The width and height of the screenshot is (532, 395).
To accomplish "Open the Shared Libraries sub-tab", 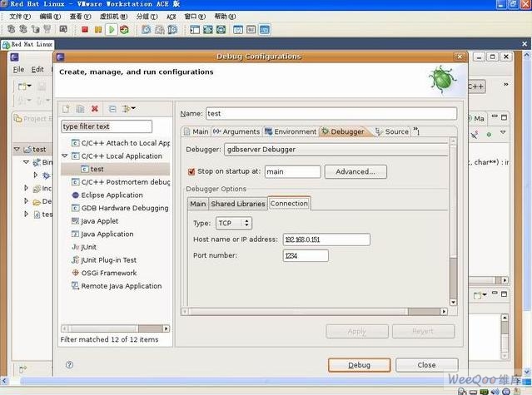I will (x=238, y=204).
